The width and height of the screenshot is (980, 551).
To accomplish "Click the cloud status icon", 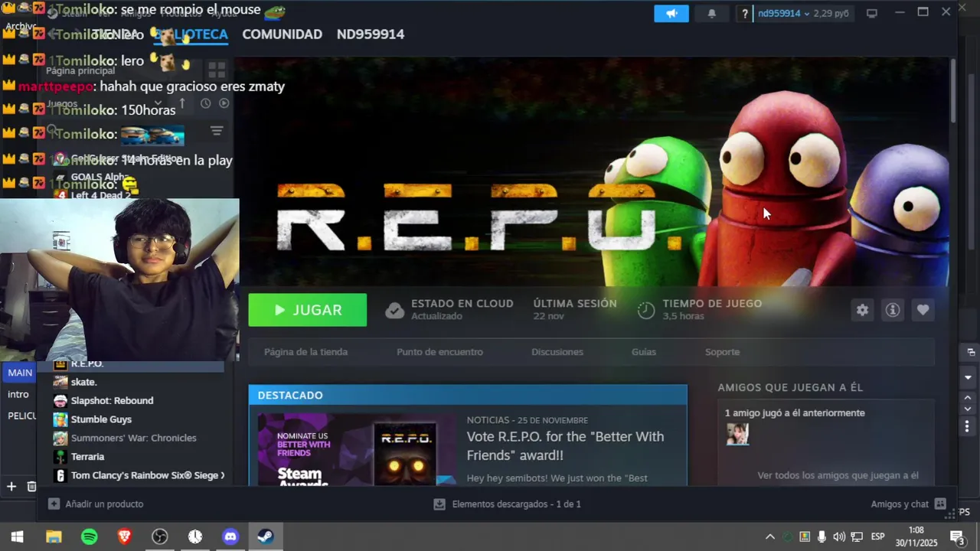I will 394,310.
